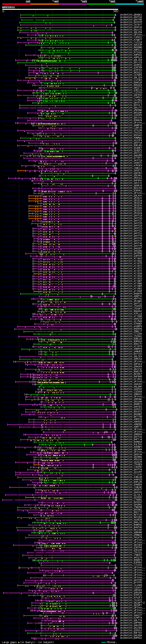The image size is (146, 644).
Task: Select hit label UniRef100_Q3HTK5
Action: pyautogui.click(x=131, y=256)
